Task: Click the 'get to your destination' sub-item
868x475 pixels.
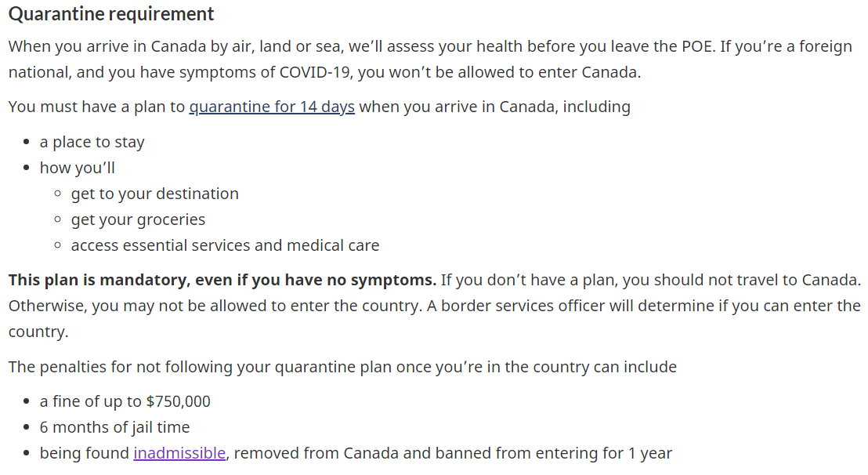Action: pyautogui.click(x=155, y=194)
